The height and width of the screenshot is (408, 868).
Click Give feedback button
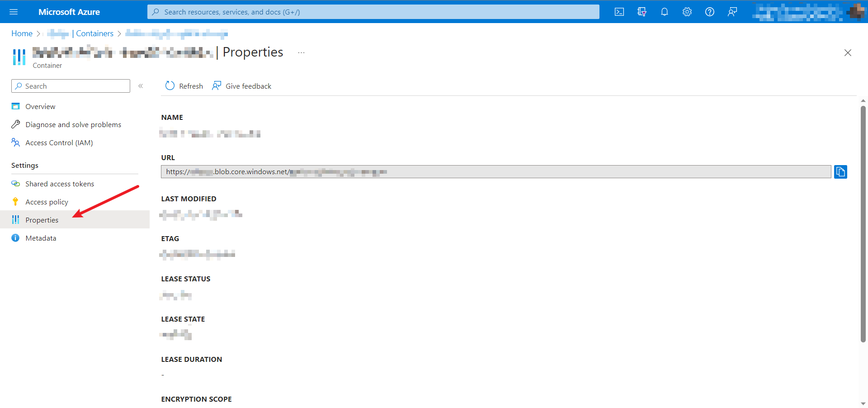tap(242, 86)
